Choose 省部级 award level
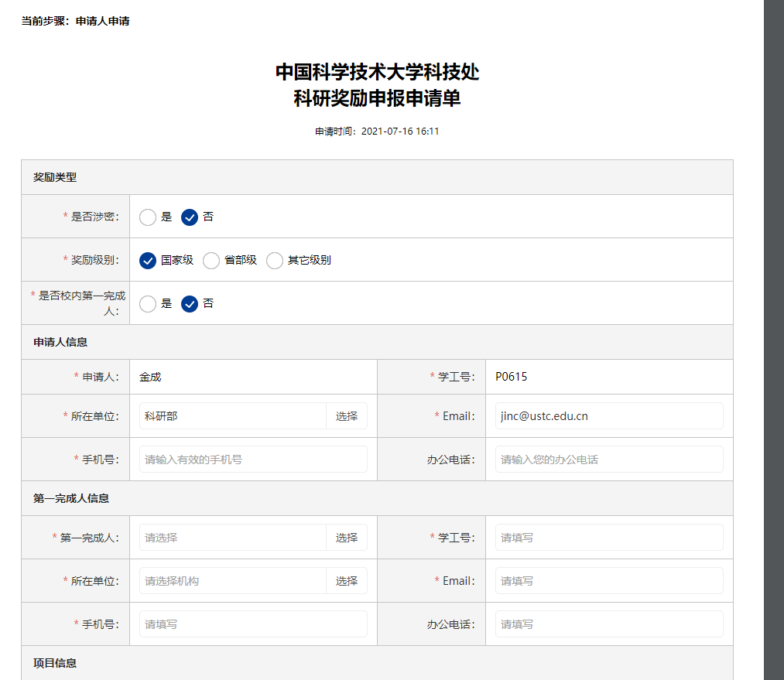Viewport: 784px width, 680px height. 211,261
